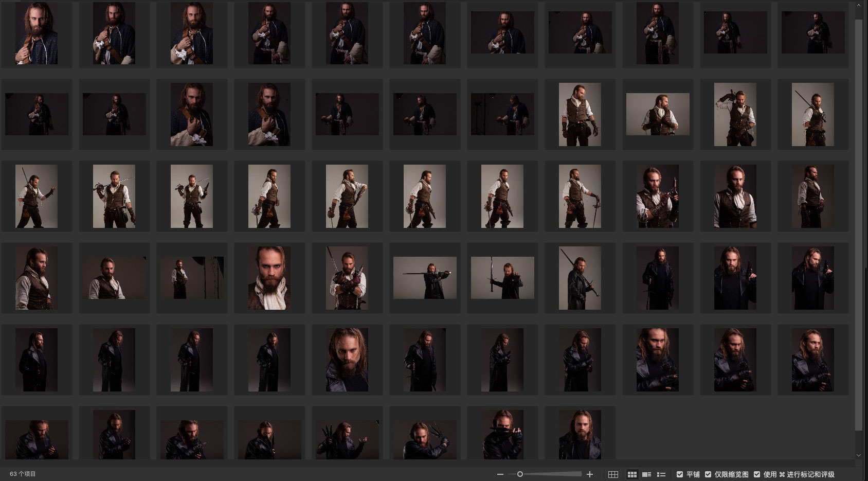
Task: Switch to list view icon
Action: coord(661,474)
